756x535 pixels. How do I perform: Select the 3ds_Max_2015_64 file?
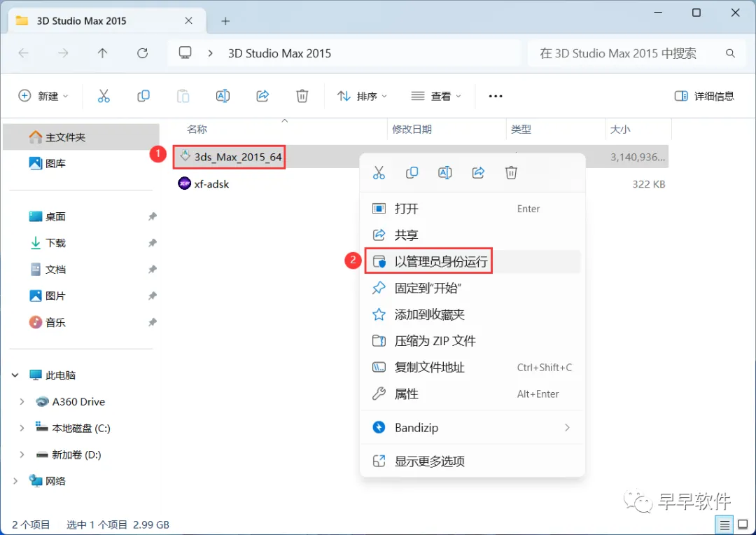point(230,157)
